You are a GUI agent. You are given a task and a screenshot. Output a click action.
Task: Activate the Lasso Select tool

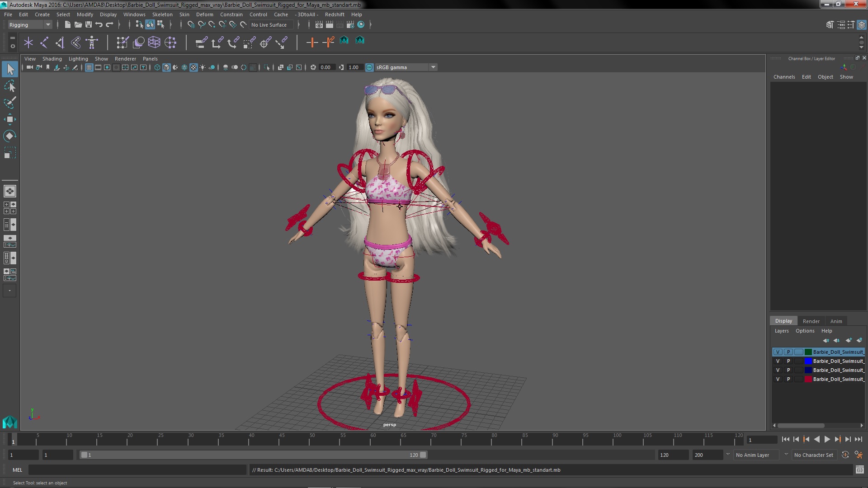[x=10, y=86]
